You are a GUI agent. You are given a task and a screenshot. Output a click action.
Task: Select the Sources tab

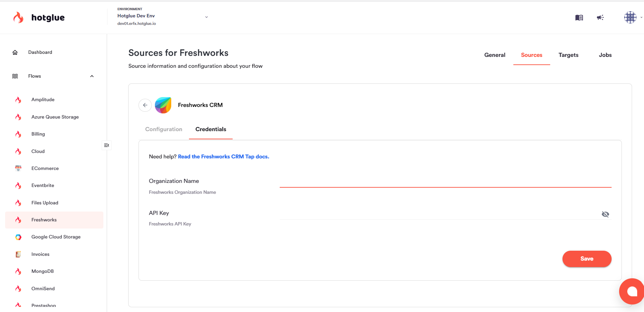point(531,55)
